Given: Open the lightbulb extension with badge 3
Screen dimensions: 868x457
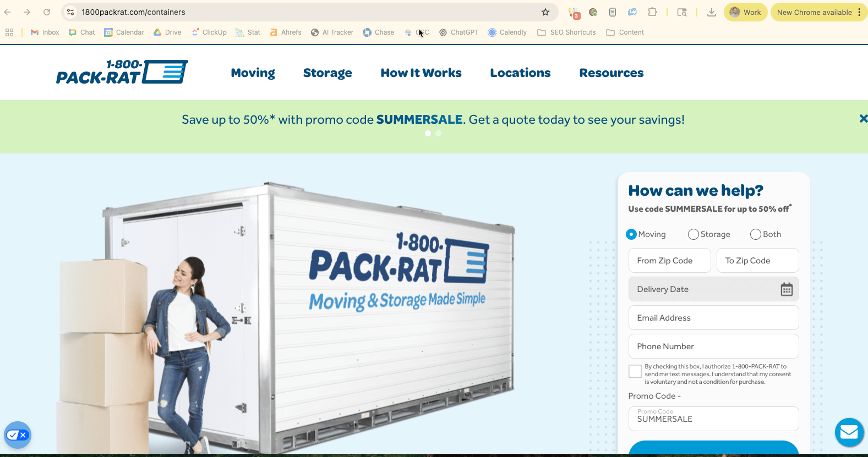Looking at the screenshot, I should click(574, 13).
